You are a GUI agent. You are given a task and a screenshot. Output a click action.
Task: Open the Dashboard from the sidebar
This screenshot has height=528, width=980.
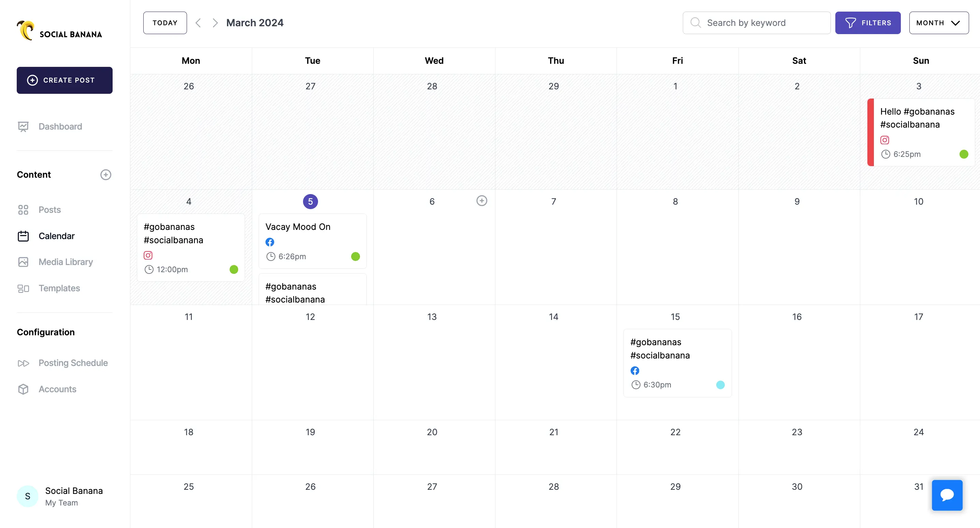click(x=60, y=126)
